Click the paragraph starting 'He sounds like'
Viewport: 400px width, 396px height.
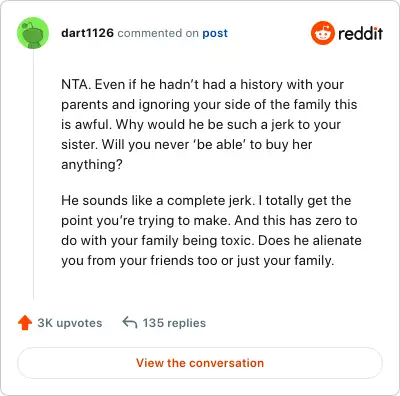pyautogui.click(x=211, y=230)
